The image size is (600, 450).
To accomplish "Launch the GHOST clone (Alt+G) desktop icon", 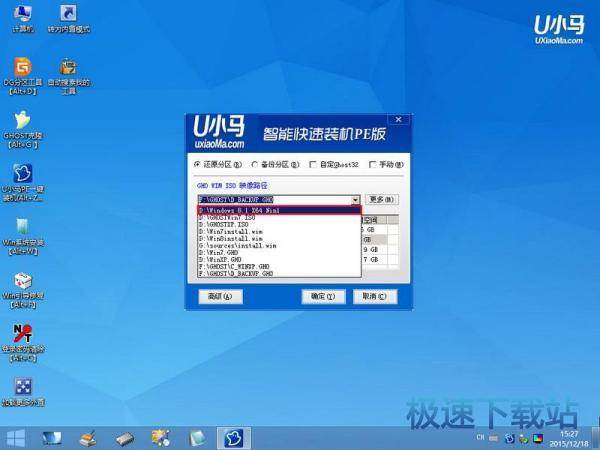I will pyautogui.click(x=23, y=129).
